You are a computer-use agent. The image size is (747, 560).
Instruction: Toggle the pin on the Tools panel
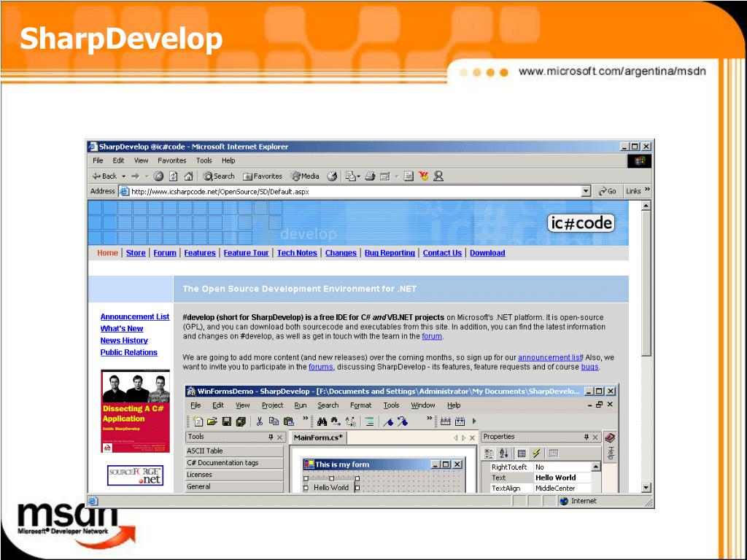pyautogui.click(x=271, y=437)
